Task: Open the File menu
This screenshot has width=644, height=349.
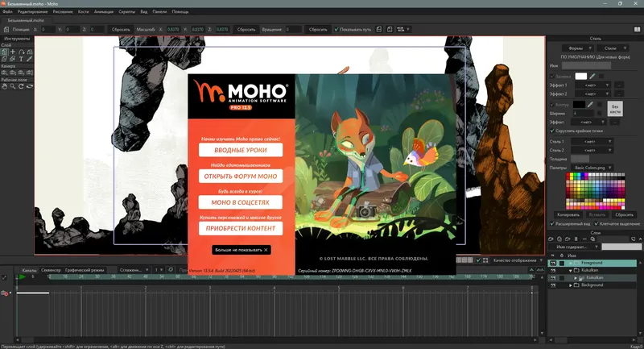Action: click(7, 11)
